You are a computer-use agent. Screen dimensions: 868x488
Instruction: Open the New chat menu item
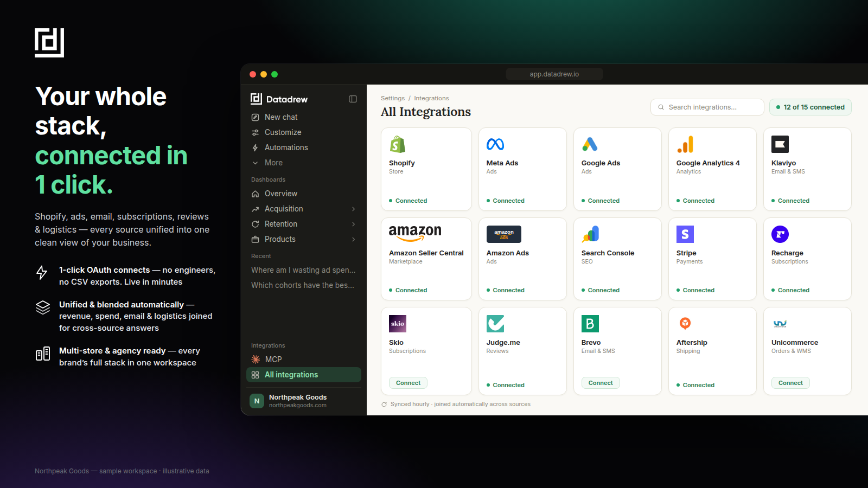pos(304,117)
